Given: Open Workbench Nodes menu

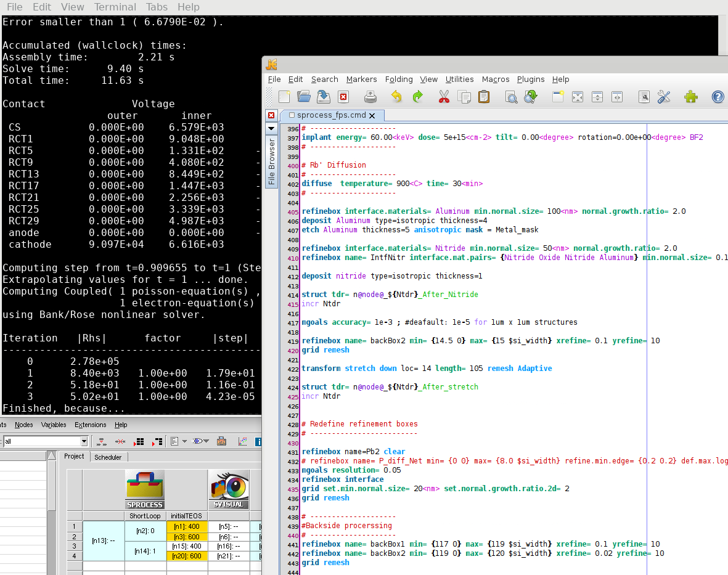Looking at the screenshot, I should click(x=23, y=425).
